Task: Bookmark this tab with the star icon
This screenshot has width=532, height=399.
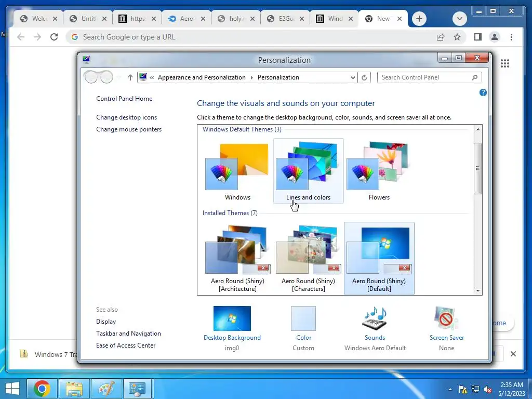Action: pyautogui.click(x=457, y=37)
